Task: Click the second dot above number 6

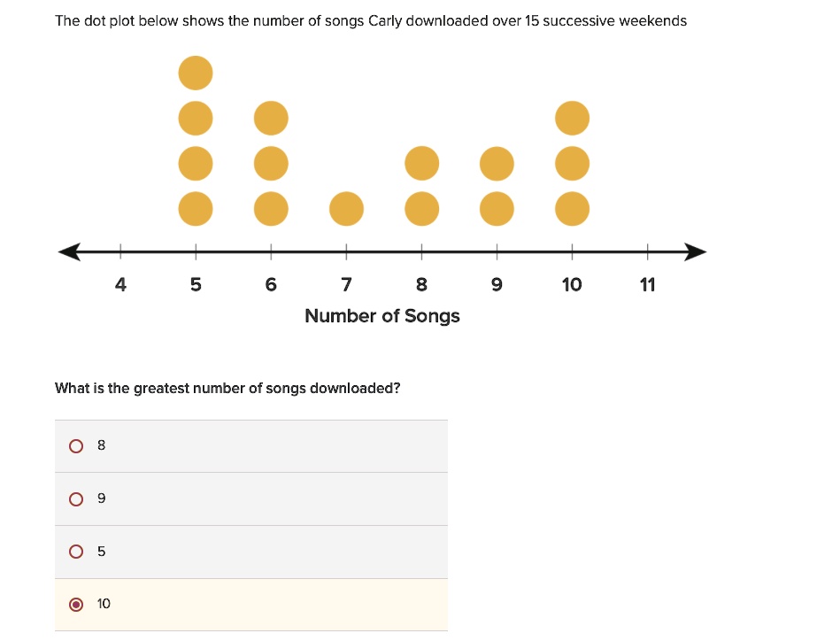Action: click(x=271, y=163)
